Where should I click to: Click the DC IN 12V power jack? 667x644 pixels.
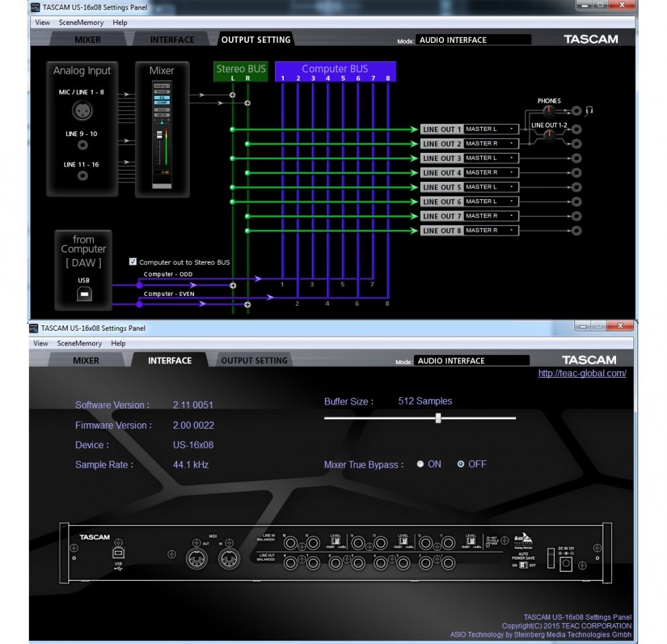pos(566,564)
